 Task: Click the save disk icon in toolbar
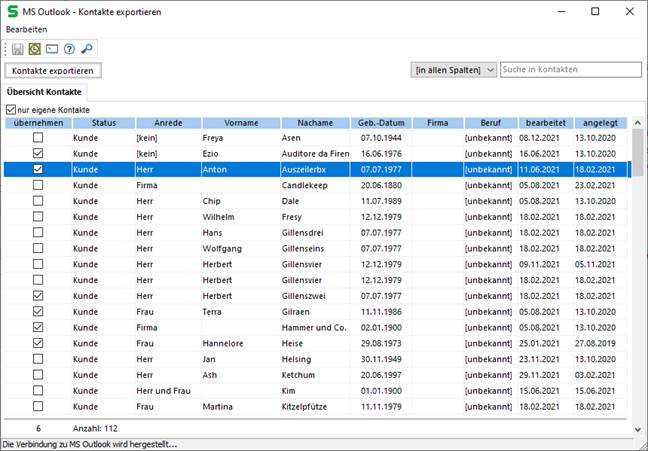(x=18, y=48)
